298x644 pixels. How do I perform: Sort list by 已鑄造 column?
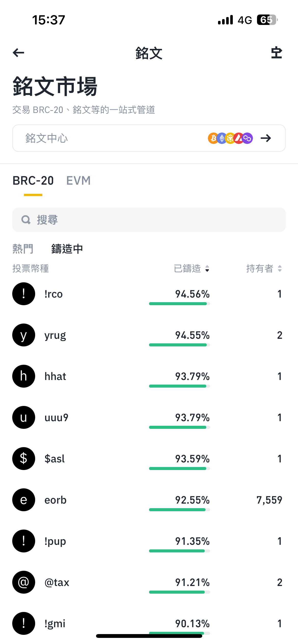tap(192, 269)
